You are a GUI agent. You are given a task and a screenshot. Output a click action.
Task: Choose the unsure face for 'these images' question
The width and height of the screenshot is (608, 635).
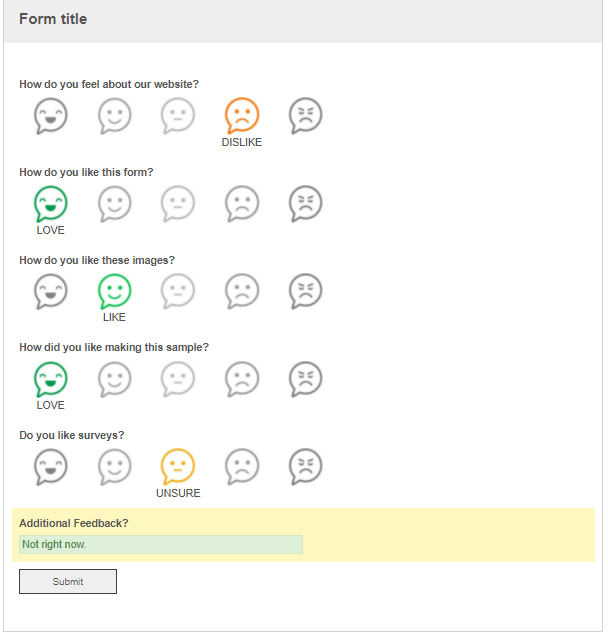click(178, 292)
